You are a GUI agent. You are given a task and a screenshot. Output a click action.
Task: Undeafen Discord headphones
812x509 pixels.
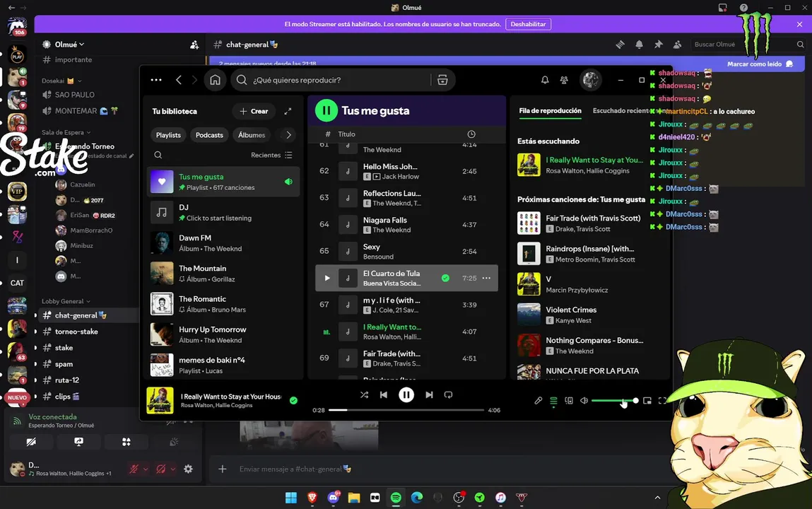pos(161,469)
